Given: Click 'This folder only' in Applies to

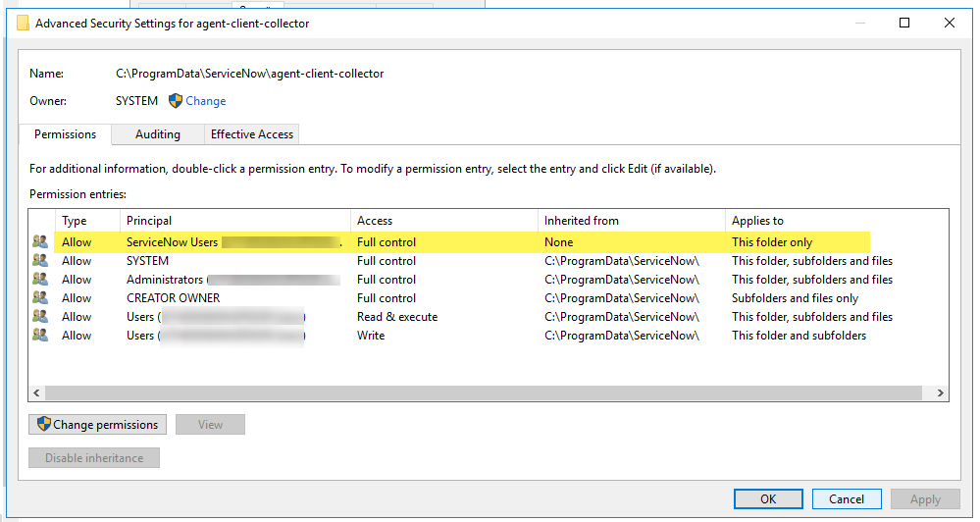Looking at the screenshot, I should tap(772, 242).
